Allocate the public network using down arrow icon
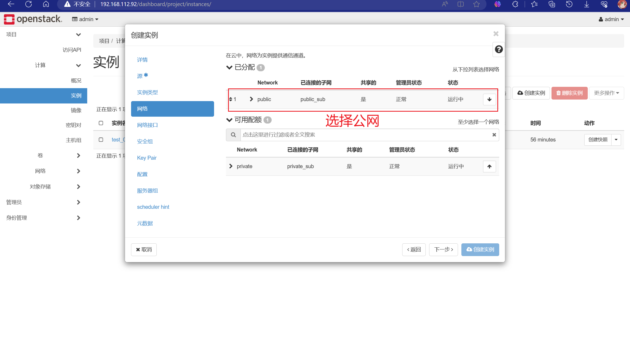The image size is (630, 364). pos(489,100)
